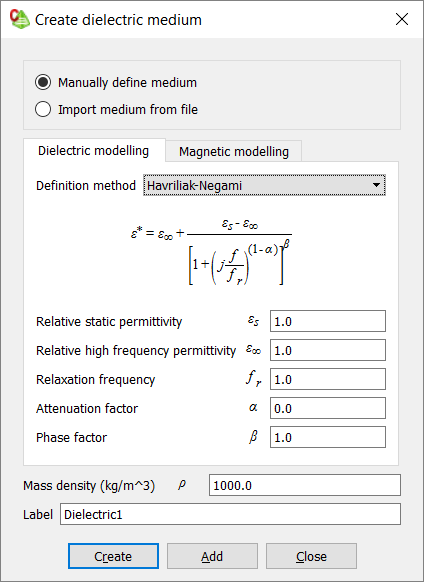This screenshot has height=582, width=424.
Task: Focus the Attenuation factor alpha field
Action: click(327, 408)
